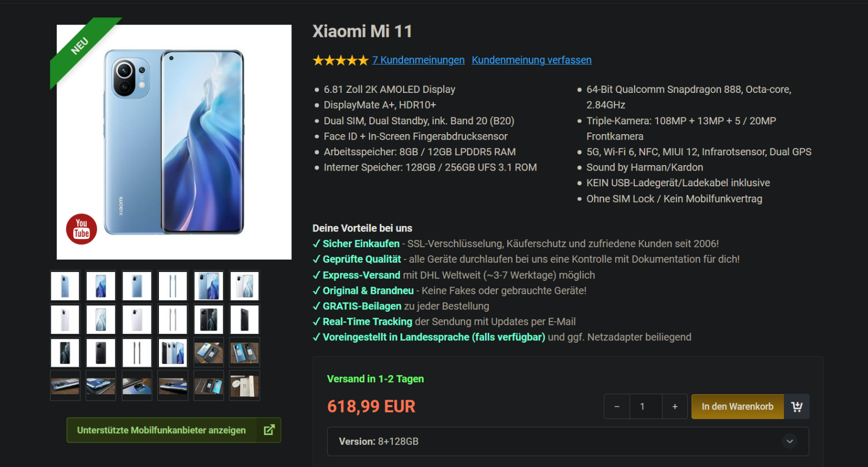868x467 pixels.
Task: Click Kundenmeinung verfassen link
Action: (x=532, y=60)
